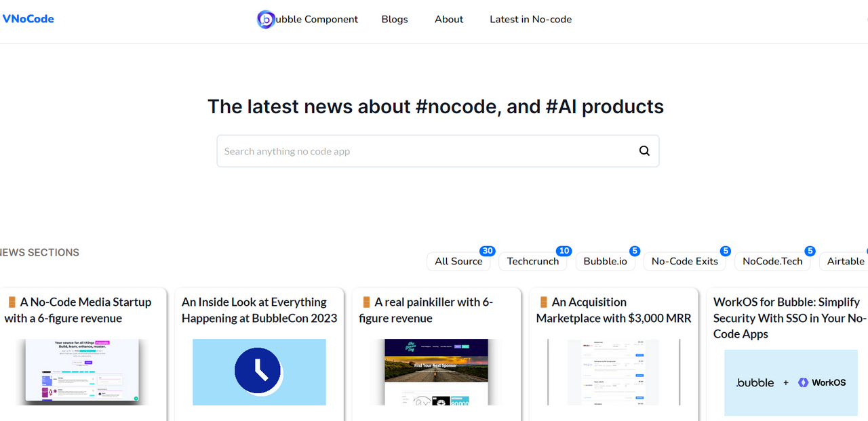Focus the 'Search anything no code app' field
This screenshot has width=868, height=421.
point(438,151)
